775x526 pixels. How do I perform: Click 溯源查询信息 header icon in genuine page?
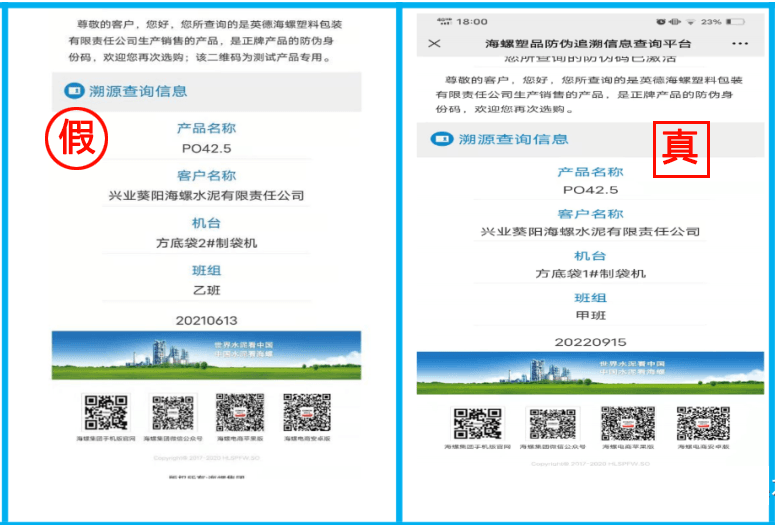(x=441, y=139)
